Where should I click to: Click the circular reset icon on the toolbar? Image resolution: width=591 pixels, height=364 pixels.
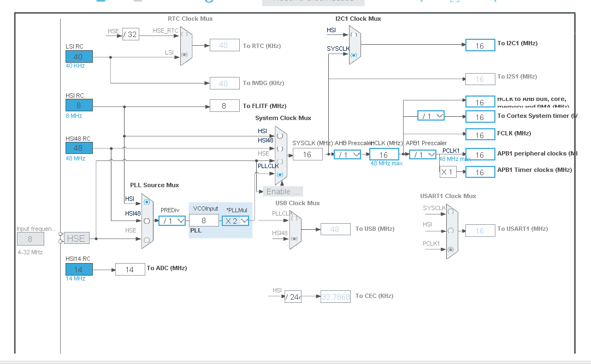(x=209, y=2)
